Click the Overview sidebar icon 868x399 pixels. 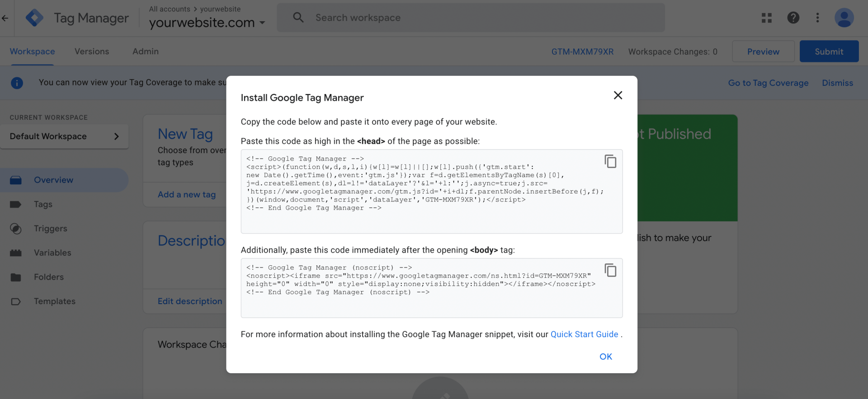tap(16, 180)
